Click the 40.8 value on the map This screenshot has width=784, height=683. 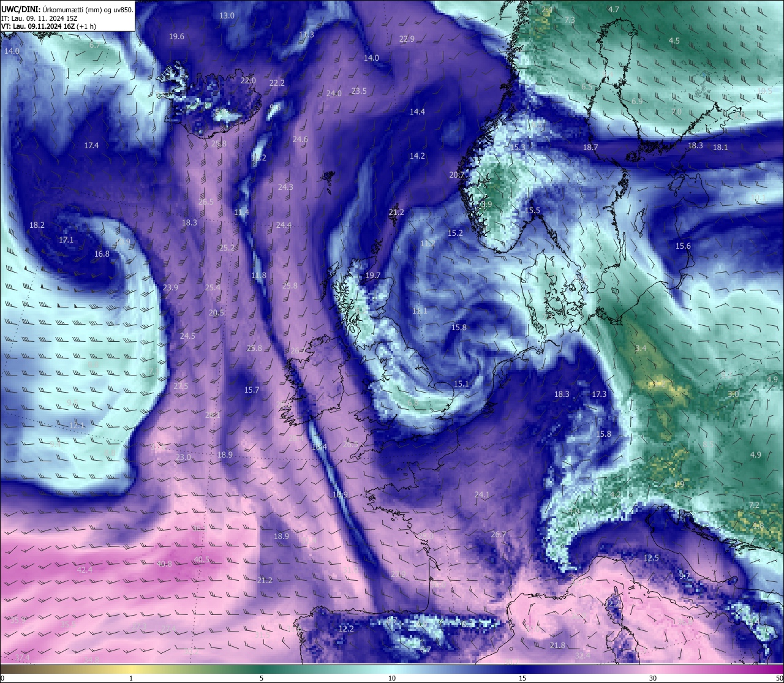(164, 564)
